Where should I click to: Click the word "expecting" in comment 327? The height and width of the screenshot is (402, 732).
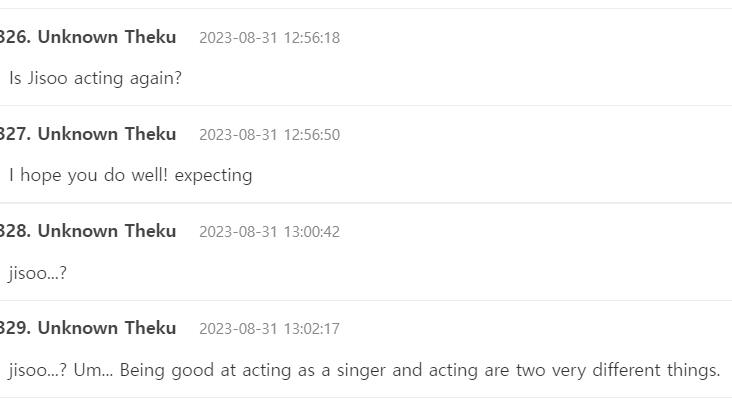pyautogui.click(x=213, y=175)
